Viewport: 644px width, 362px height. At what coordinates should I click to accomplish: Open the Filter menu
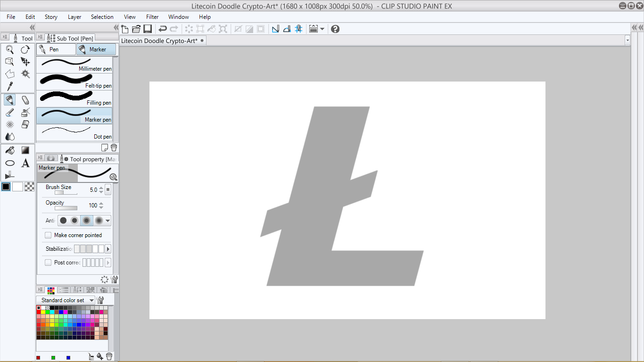152,17
